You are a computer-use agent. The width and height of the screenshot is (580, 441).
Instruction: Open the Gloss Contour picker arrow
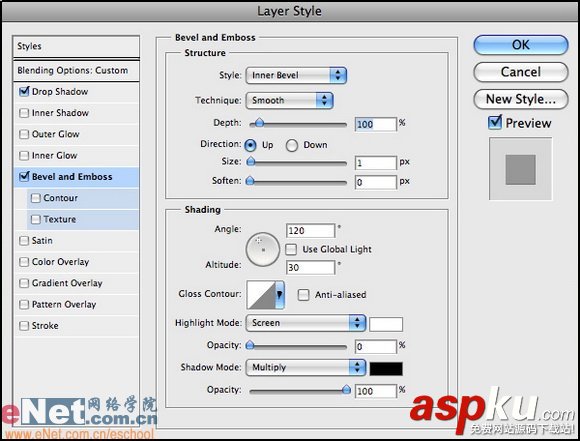pyautogui.click(x=280, y=294)
